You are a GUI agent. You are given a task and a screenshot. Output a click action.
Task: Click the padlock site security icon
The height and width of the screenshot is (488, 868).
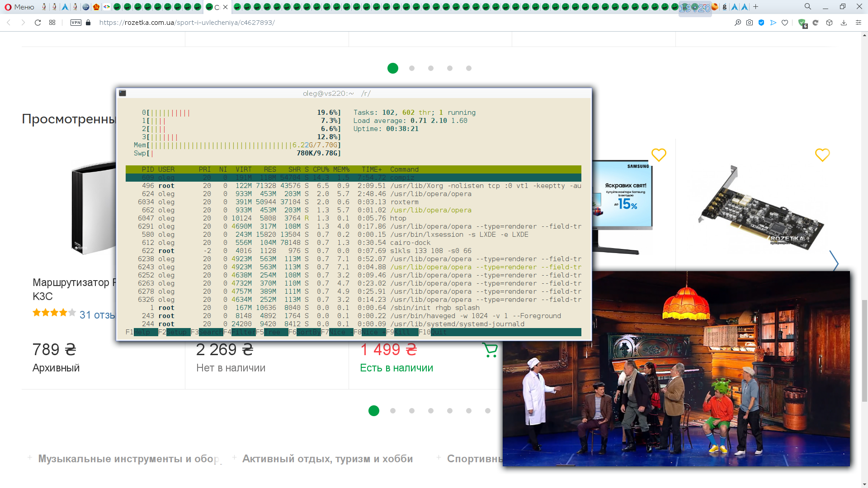88,23
